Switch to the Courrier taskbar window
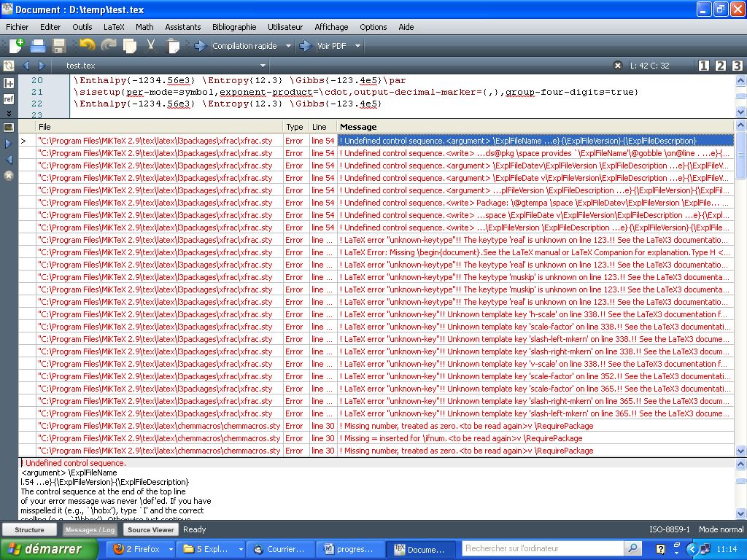 pos(281,549)
